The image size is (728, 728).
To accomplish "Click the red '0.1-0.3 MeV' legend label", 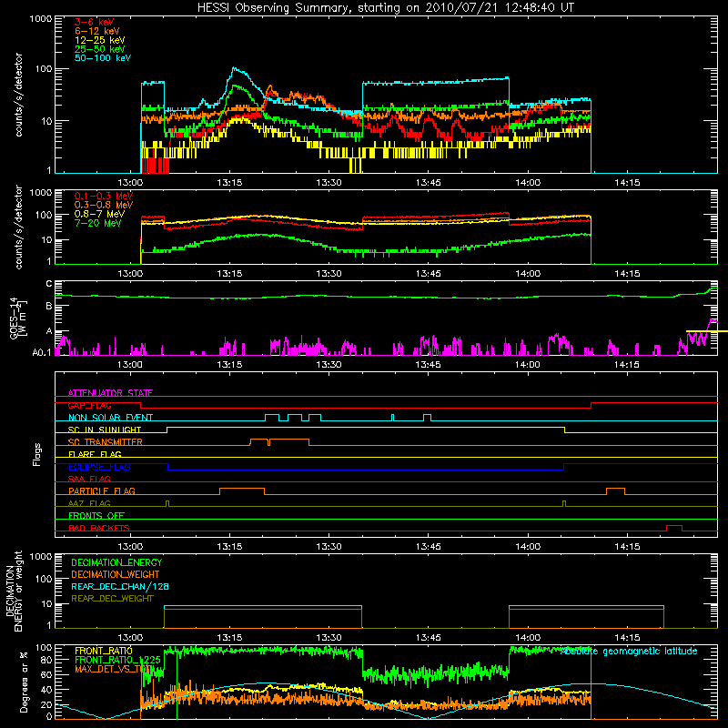I will click(x=104, y=196).
